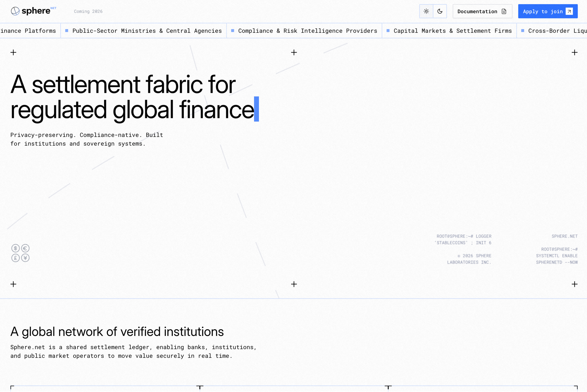Click the "Sphere.net is a shared settlement ledger" paragraph
587x392 pixels.
pyautogui.click(x=134, y=351)
